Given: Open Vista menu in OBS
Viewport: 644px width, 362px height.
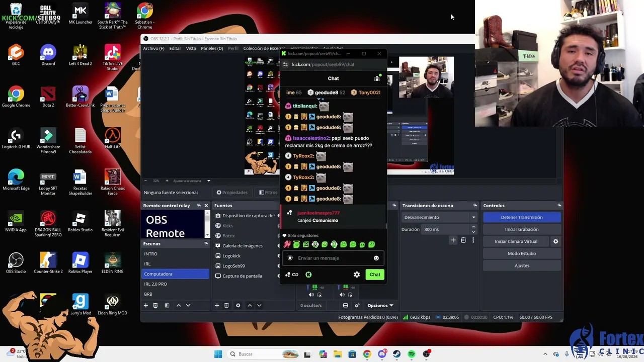Looking at the screenshot, I should tap(191, 48).
